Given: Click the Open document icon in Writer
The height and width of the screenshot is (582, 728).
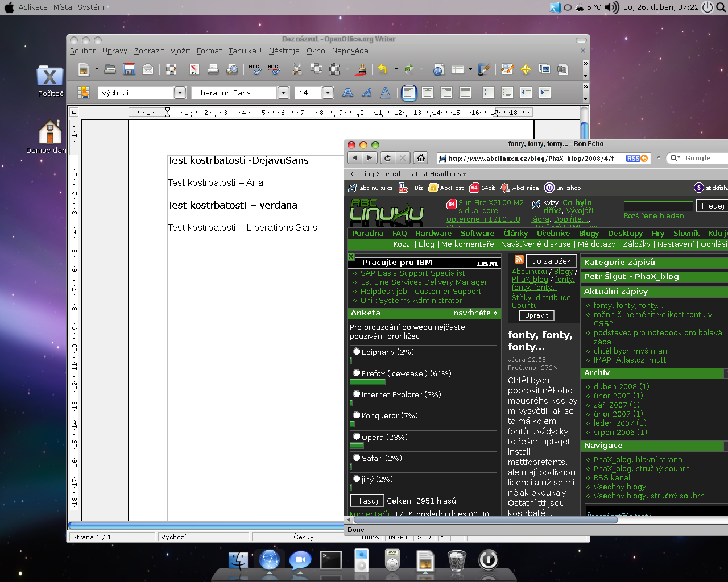Looking at the screenshot, I should click(110, 69).
